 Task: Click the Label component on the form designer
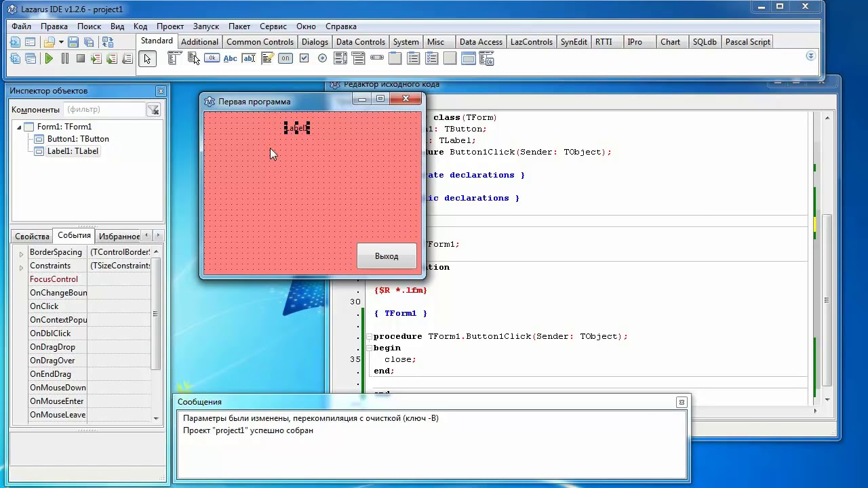[296, 128]
